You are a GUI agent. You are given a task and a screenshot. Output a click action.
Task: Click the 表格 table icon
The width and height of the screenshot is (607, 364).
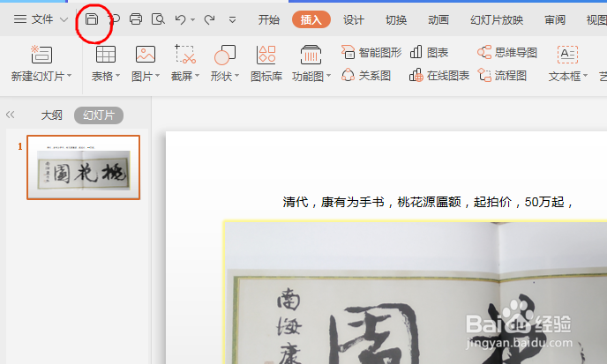coord(106,54)
